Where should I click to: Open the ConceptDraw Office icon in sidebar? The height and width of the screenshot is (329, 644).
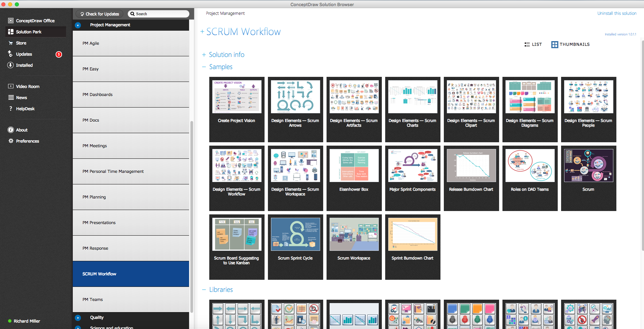(11, 21)
